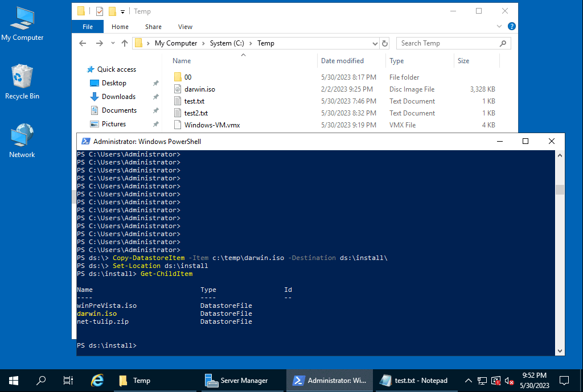Click the PowerShell scrollbar thumb
Screen dimensions: 583x392
click(560, 190)
